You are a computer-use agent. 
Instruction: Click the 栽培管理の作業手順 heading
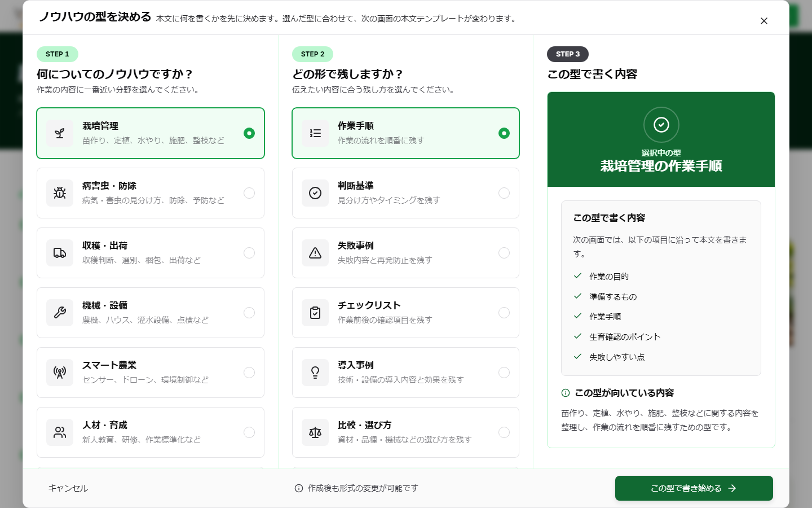tap(661, 166)
